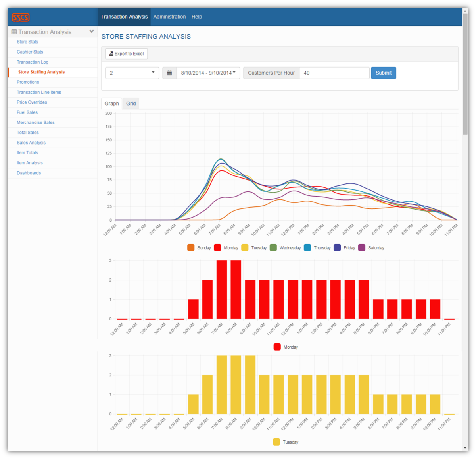Click Saturday's purple legend swatch
This screenshot has width=476, height=459.
click(361, 247)
